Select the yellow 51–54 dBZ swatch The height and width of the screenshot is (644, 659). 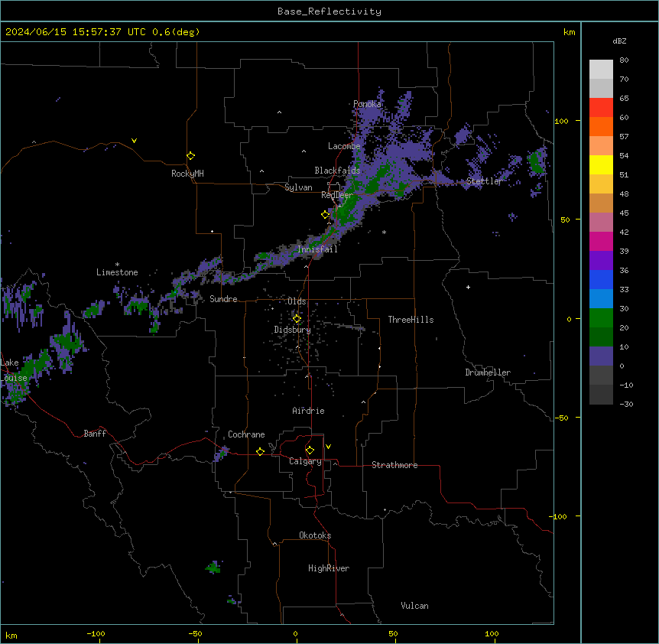pos(601,164)
